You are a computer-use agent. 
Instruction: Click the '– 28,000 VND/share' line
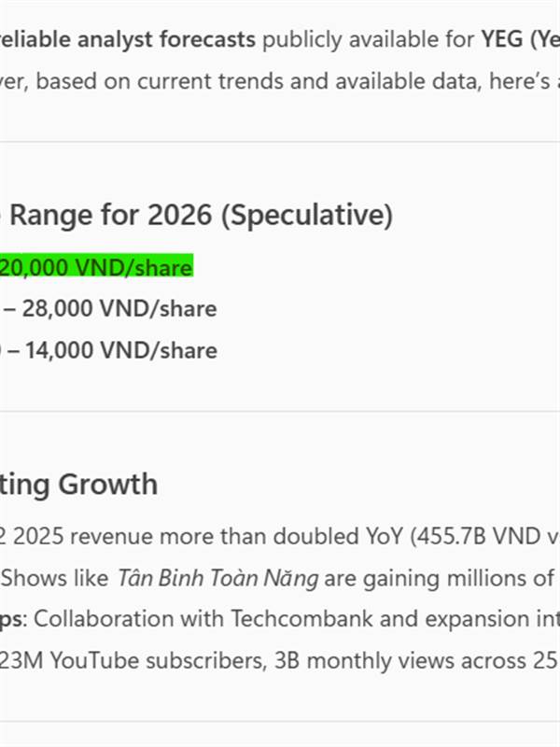[112, 309]
